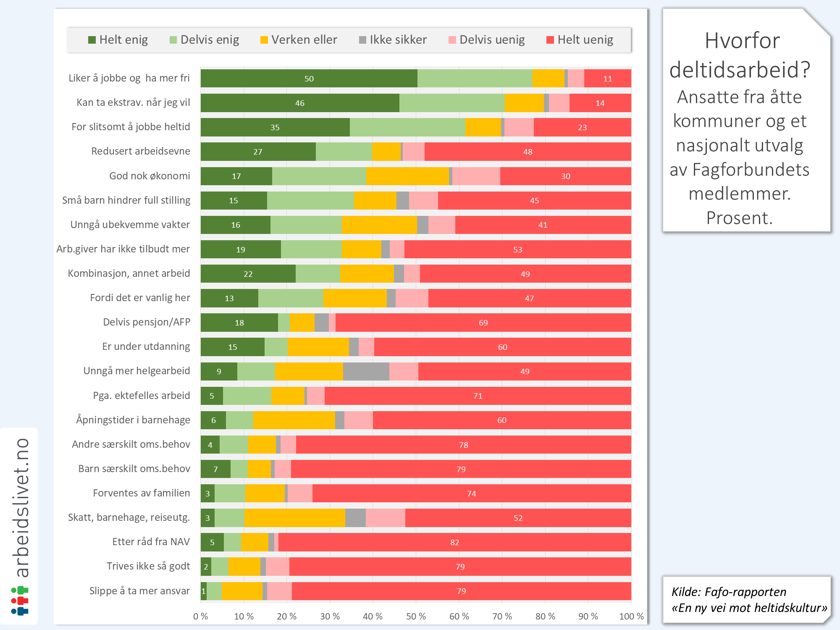Select the red 69 bar for Delvis pensjon/AFP
Viewport: 840px width, 630px height.
[483, 323]
